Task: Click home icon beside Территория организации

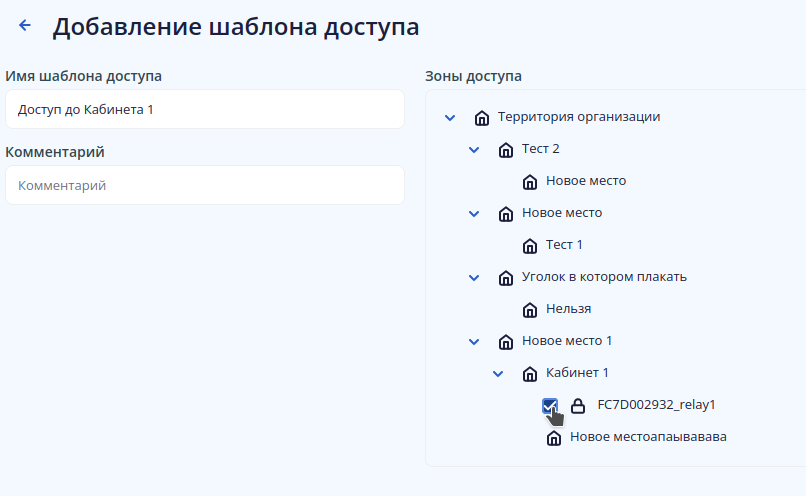Action: [482, 118]
